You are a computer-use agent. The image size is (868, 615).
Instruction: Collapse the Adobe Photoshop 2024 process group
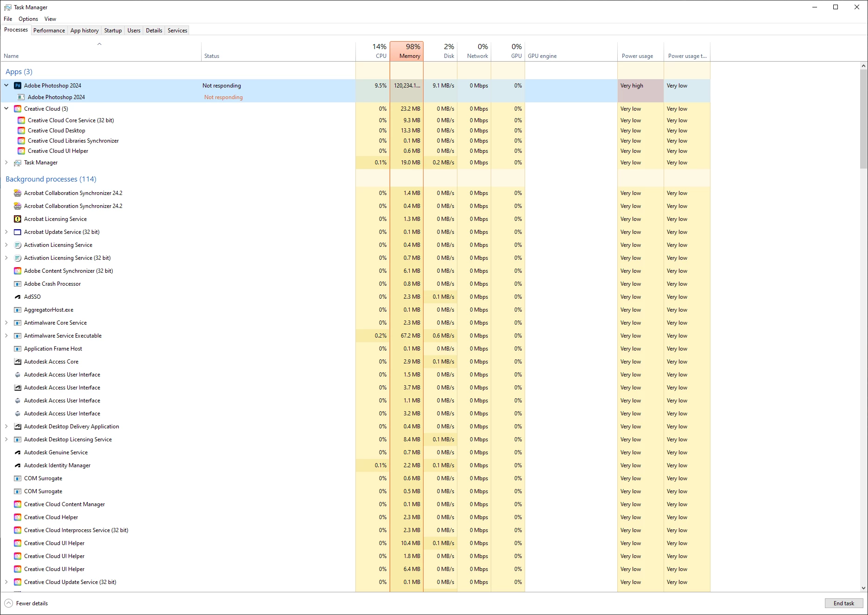(x=6, y=86)
